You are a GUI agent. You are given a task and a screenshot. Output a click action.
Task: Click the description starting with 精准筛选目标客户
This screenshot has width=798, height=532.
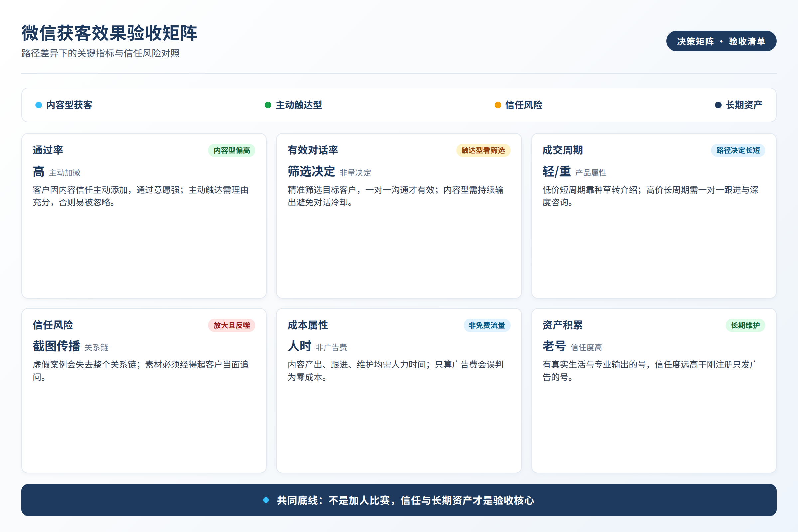tap(396, 196)
